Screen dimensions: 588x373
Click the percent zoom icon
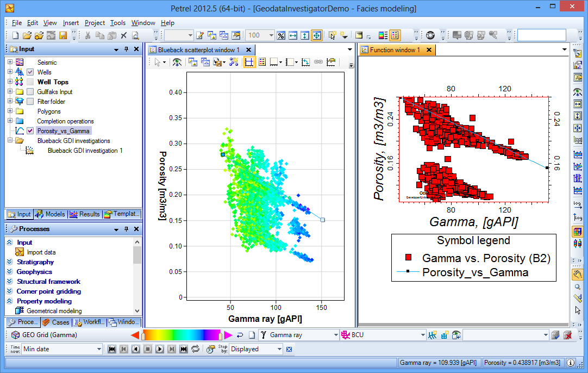[281, 35]
